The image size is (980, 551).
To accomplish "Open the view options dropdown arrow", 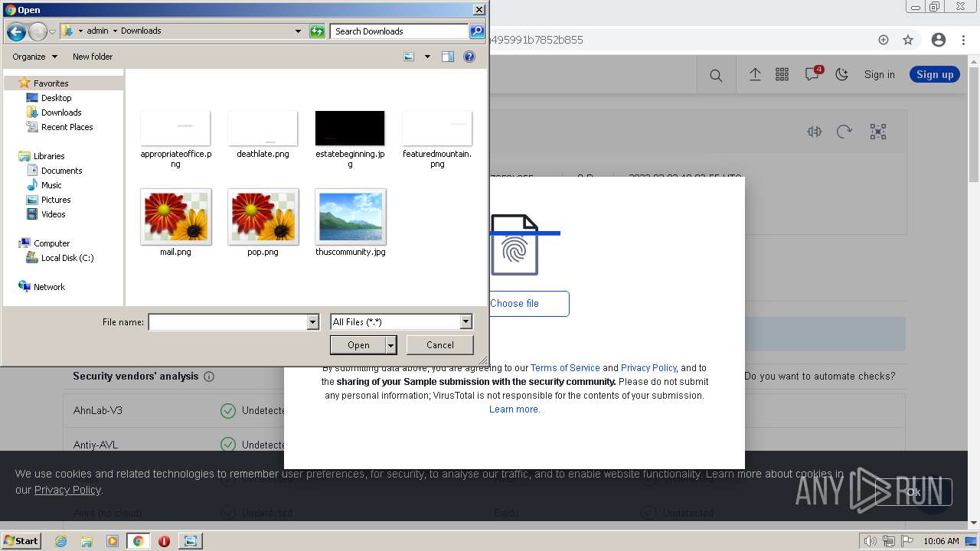I will tap(427, 57).
